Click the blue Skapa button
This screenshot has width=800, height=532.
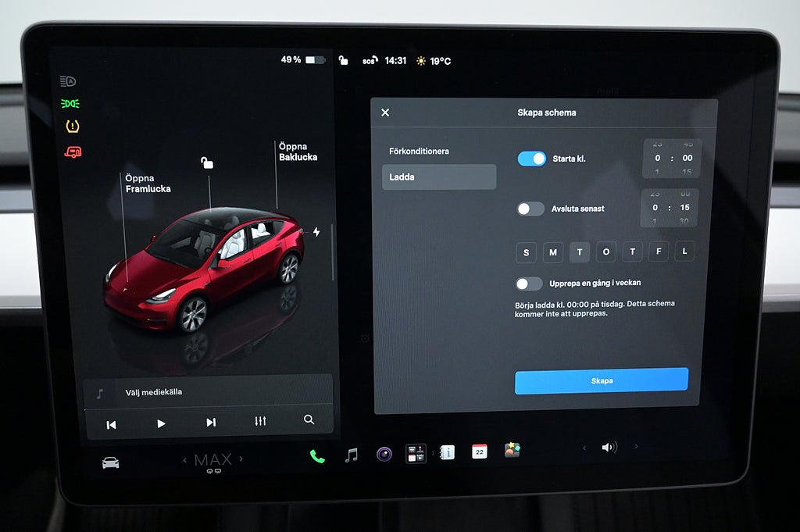(x=602, y=381)
